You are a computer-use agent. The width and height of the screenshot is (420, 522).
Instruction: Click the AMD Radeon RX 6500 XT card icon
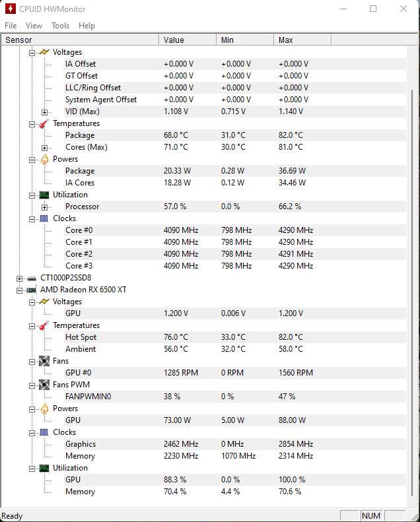pyautogui.click(x=31, y=290)
